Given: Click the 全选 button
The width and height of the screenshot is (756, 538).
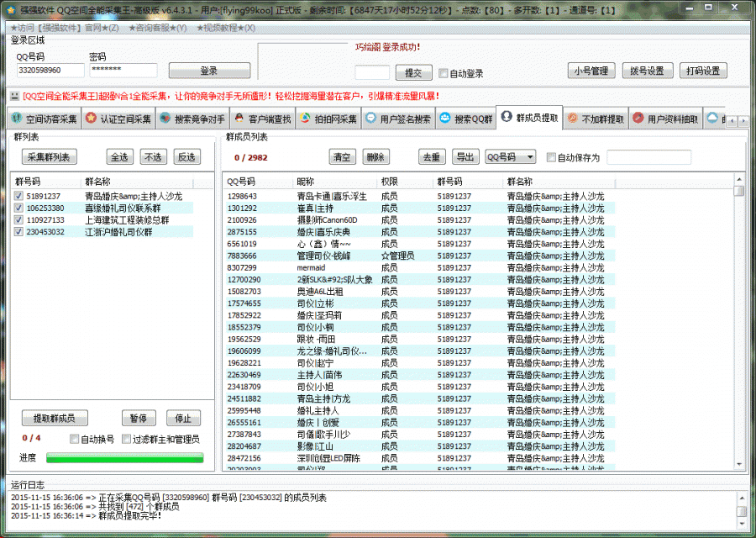Looking at the screenshot, I should [x=119, y=157].
